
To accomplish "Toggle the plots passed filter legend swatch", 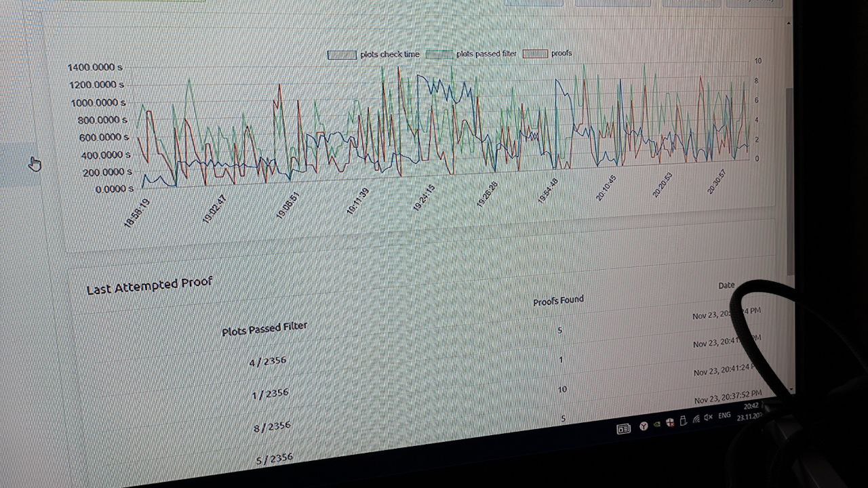I will 439,54.
